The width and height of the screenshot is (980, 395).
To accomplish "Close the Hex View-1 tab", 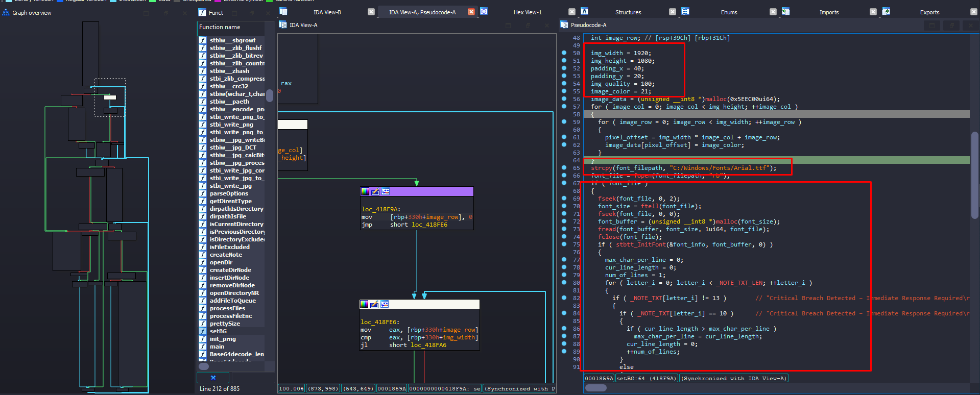I will click(x=572, y=12).
